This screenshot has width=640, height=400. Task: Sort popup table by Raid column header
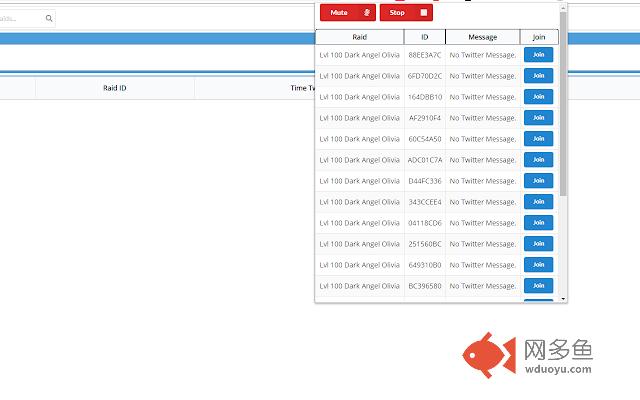click(360, 37)
